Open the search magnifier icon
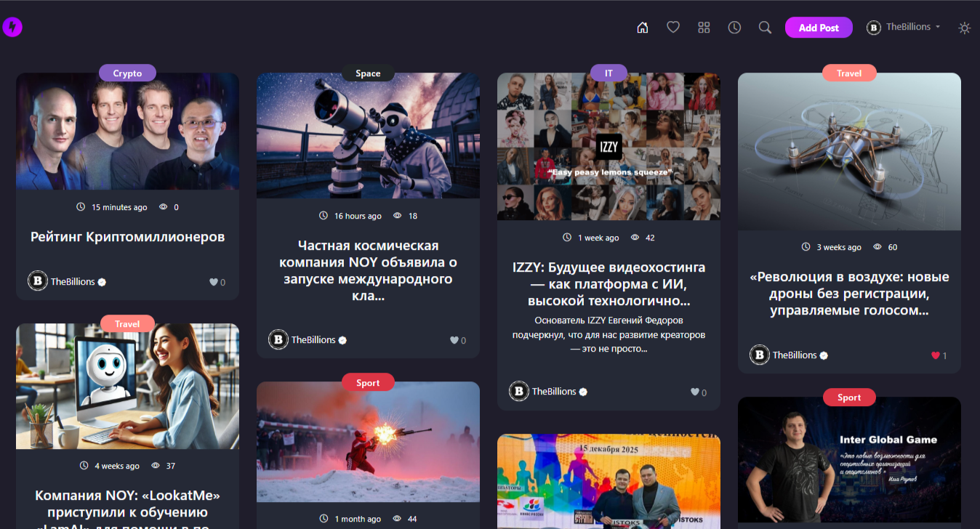The image size is (980, 529). coord(765,28)
